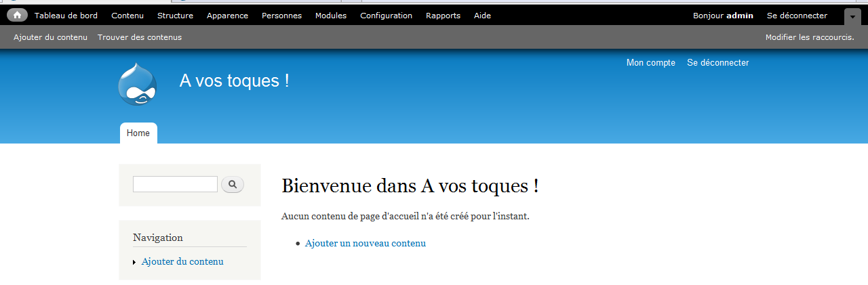The image size is (868, 285).
Task: Click the home icon in admin toolbar
Action: click(x=17, y=16)
